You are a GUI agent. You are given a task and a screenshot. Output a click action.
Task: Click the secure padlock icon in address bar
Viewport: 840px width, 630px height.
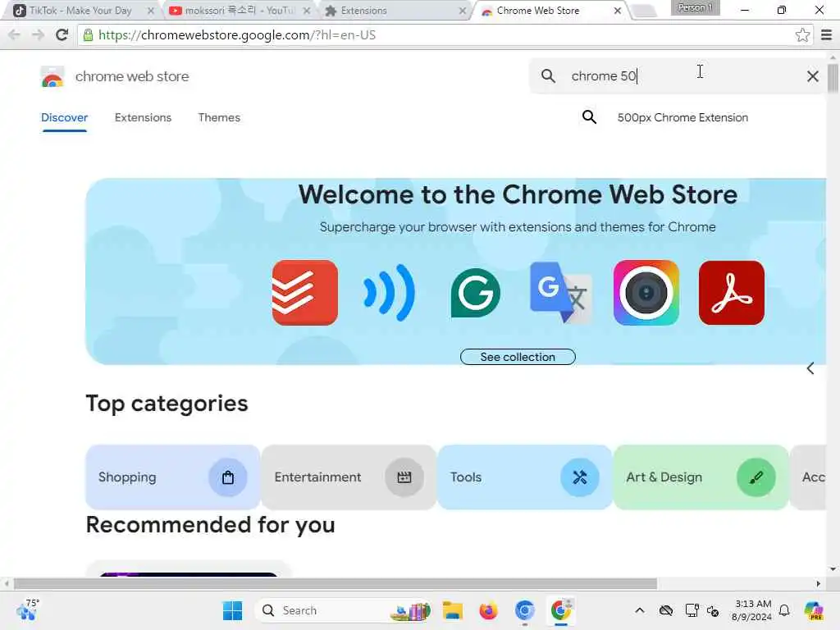(x=88, y=35)
